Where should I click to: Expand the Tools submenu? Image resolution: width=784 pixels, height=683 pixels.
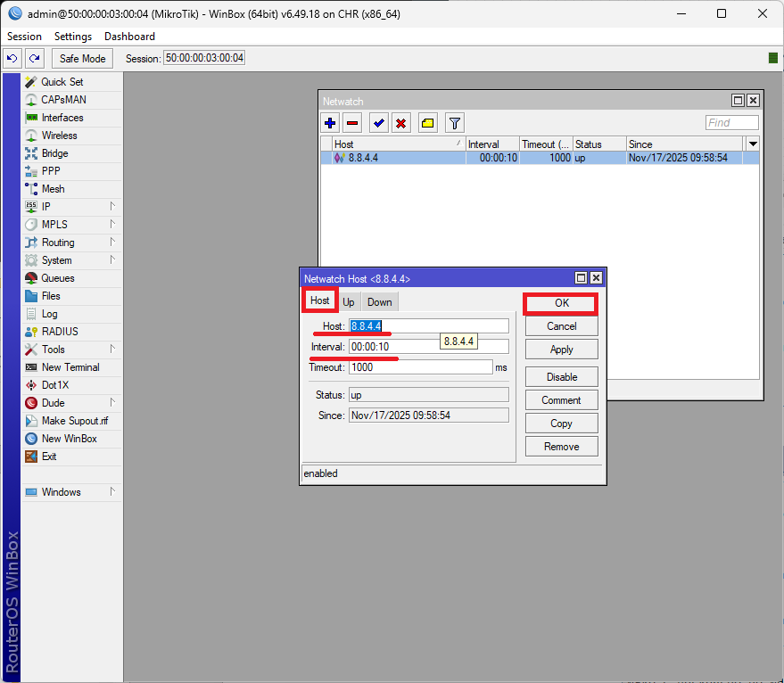coord(71,350)
